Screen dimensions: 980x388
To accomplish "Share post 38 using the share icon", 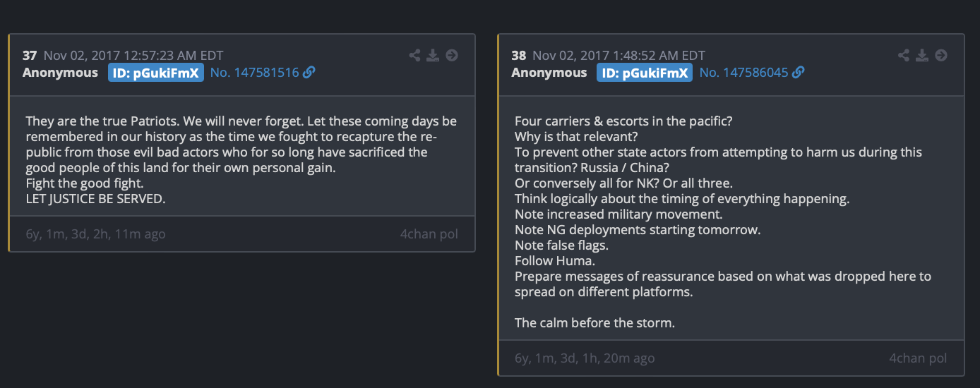I will [904, 55].
